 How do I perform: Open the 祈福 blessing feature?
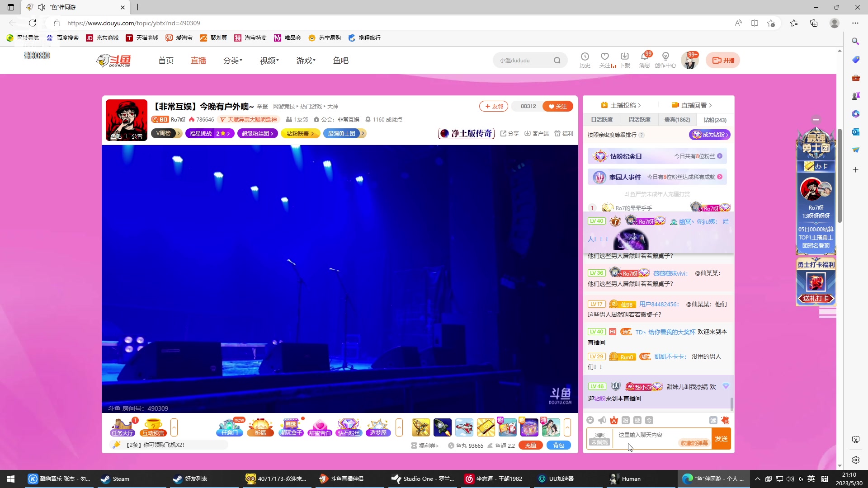click(260, 427)
